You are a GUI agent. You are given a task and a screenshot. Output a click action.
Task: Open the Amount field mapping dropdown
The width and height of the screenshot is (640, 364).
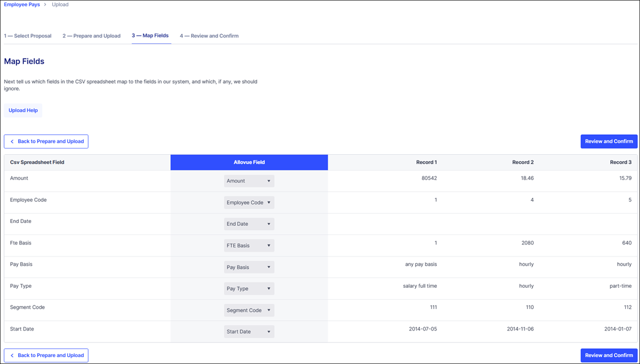point(249,181)
